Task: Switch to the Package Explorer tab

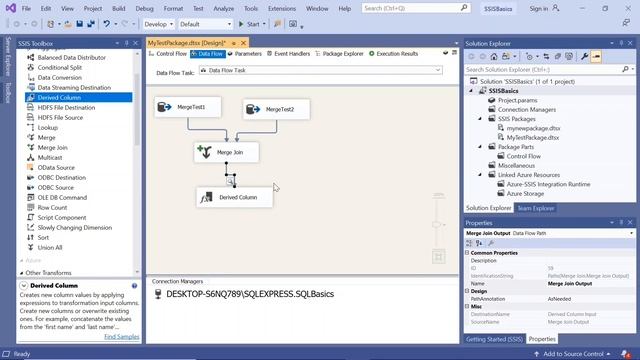Action: coord(339,54)
